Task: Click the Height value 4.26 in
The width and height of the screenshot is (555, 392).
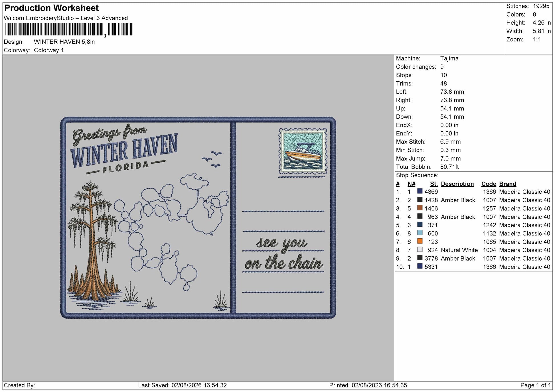Action: click(542, 23)
